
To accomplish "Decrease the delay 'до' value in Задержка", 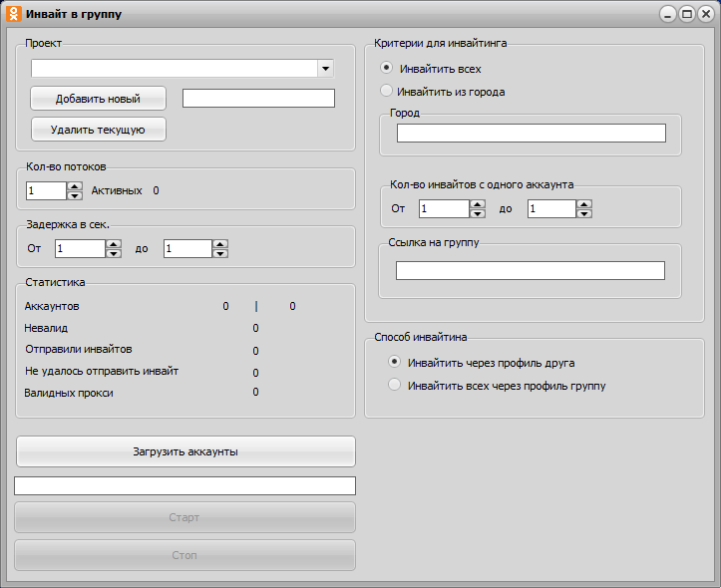I will [220, 253].
